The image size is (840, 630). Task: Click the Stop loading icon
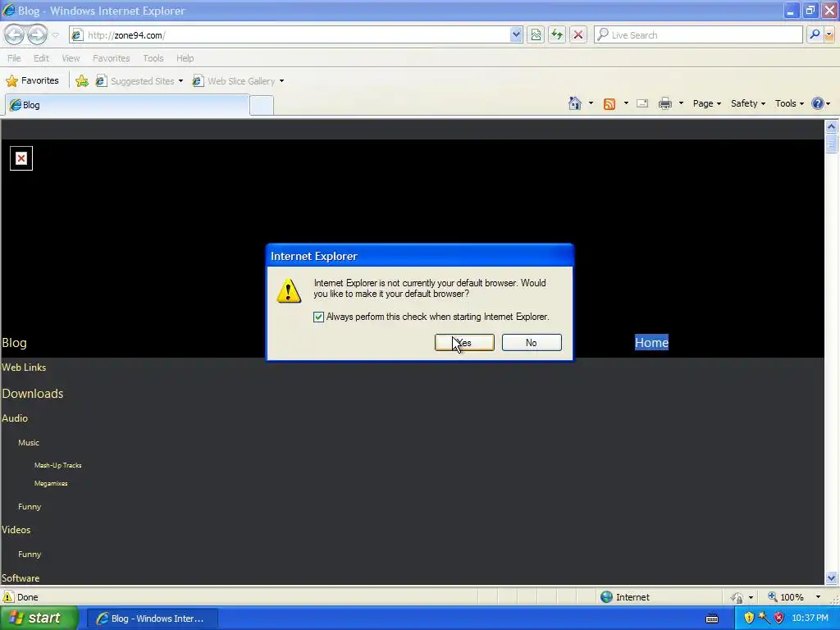pos(578,34)
